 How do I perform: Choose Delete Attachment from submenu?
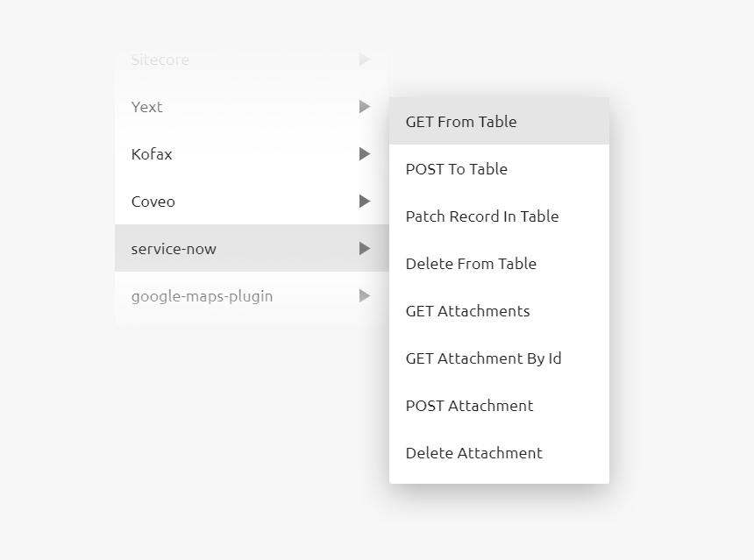[x=474, y=453]
